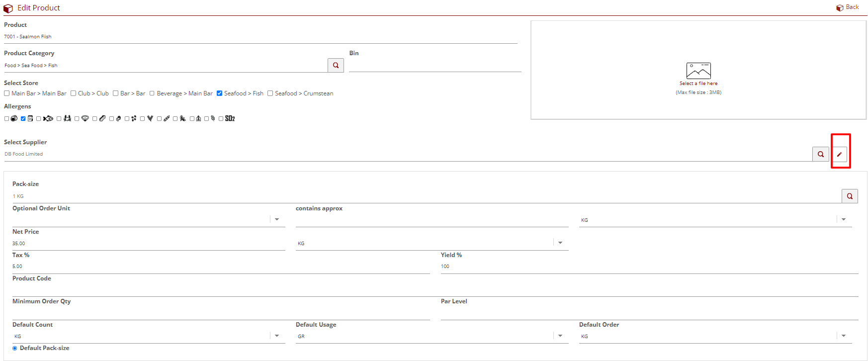Click the pencil edit icon for supplier
Image resolution: width=868 pixels, height=361 pixels.
[x=839, y=154]
